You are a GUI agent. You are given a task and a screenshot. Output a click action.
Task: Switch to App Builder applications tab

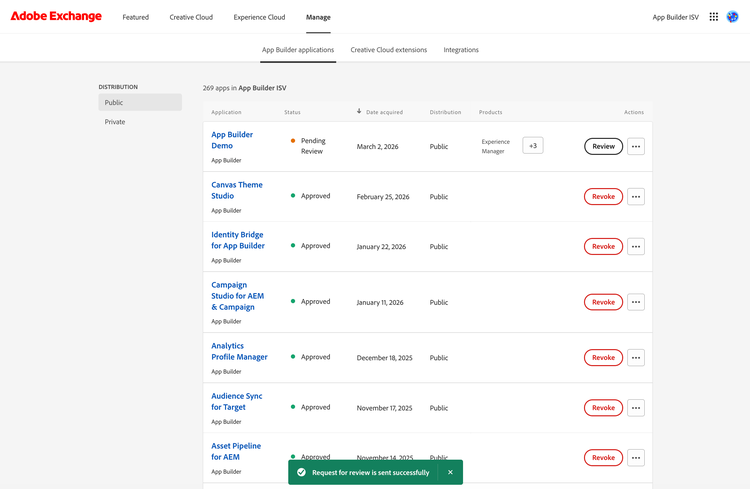[x=298, y=50]
